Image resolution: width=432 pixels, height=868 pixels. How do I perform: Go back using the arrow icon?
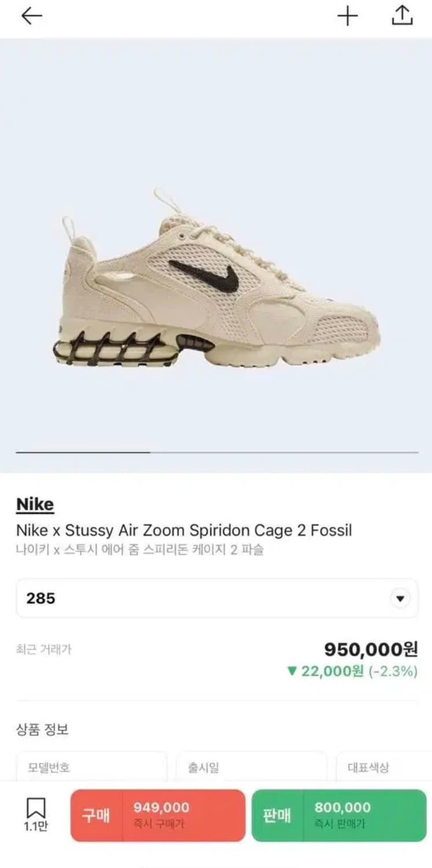pyautogui.click(x=32, y=16)
